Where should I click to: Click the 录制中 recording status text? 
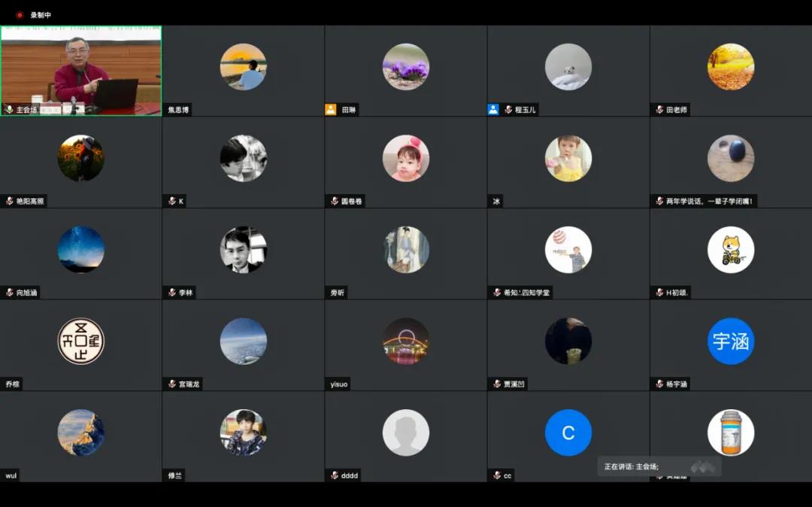pos(41,15)
